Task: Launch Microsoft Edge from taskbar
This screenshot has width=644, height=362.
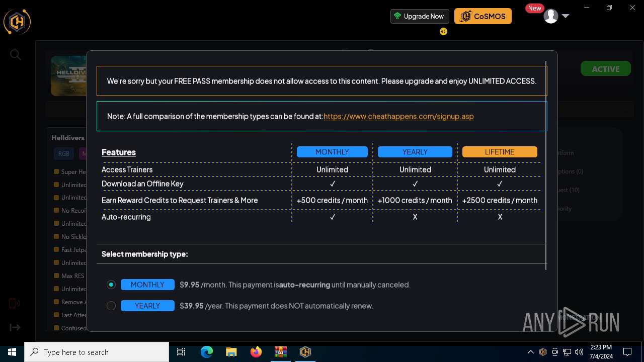Action: tap(207, 352)
